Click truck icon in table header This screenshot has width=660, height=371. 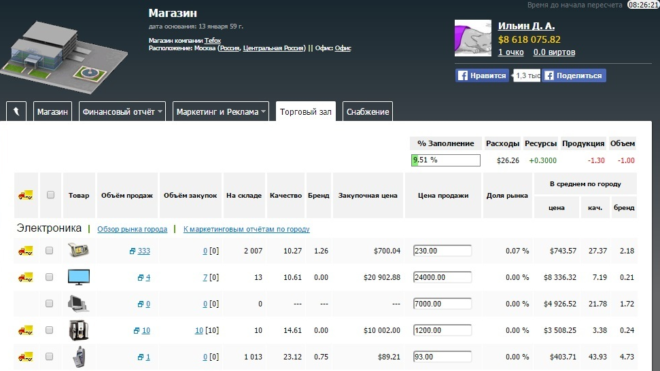click(26, 195)
